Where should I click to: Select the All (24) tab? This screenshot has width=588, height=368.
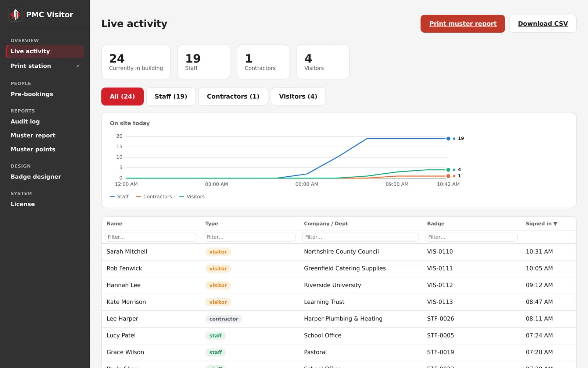click(122, 96)
